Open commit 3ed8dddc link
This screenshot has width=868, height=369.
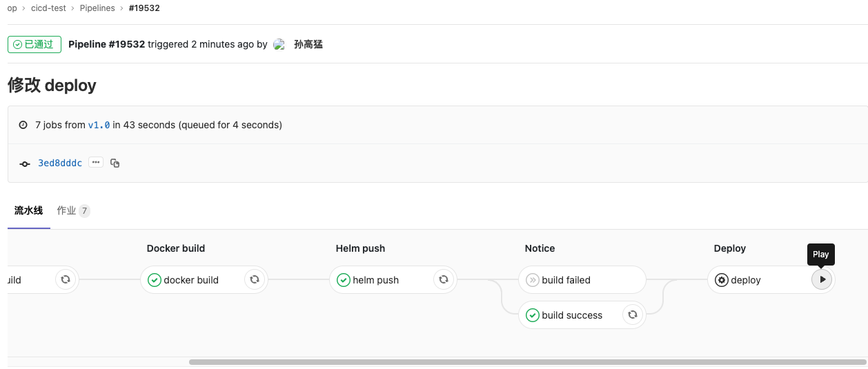click(x=60, y=163)
